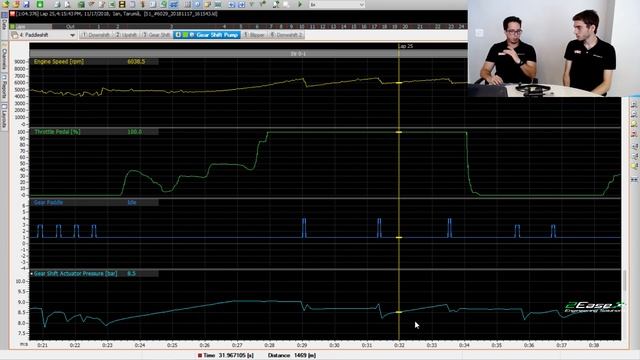Select lap 22 in the lap bar
This screenshot has height=360, width=640.
coord(438,27)
